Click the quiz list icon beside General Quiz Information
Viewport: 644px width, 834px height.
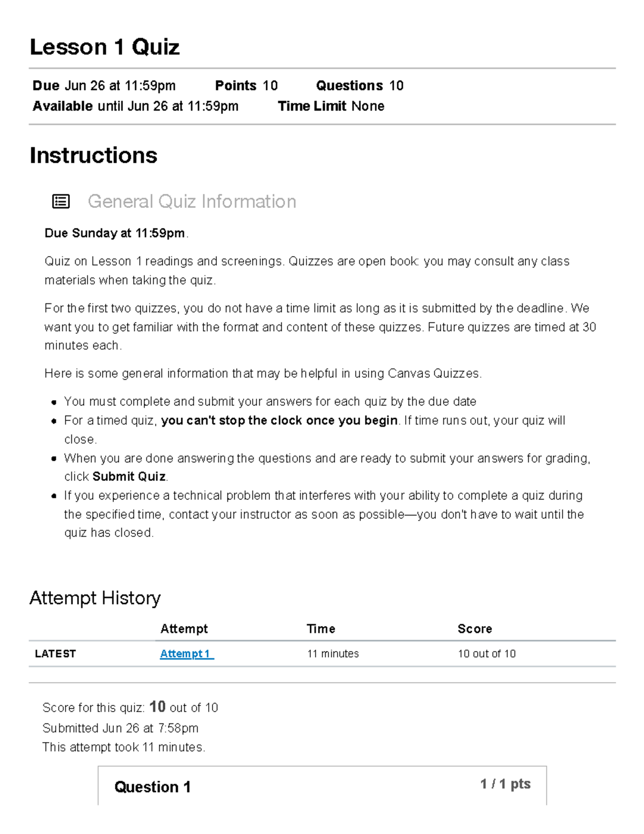click(61, 201)
